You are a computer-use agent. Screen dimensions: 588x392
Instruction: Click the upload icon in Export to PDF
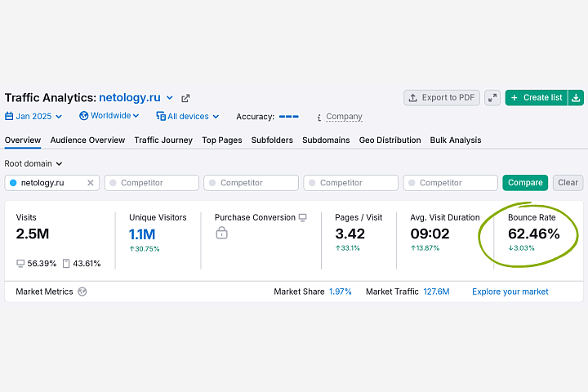413,98
